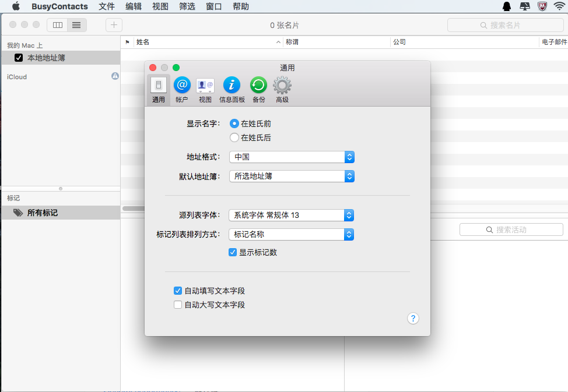Open the 高级 advanced preferences gear
Screen dimensions: 568x392
coord(282,90)
